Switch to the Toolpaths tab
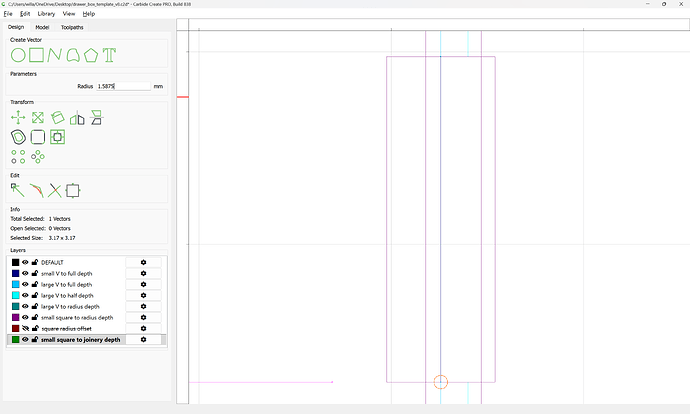This screenshot has width=690, height=414. click(x=73, y=27)
